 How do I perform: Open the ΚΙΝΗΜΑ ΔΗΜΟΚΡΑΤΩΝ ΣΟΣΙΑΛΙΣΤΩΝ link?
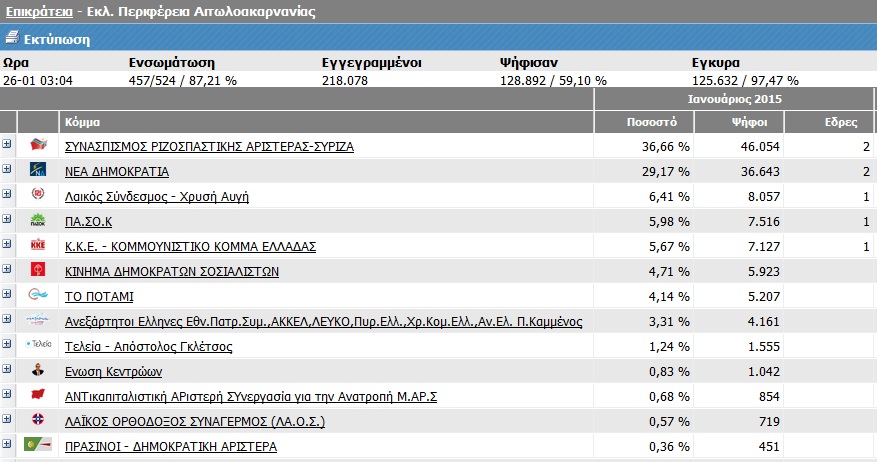point(172,272)
